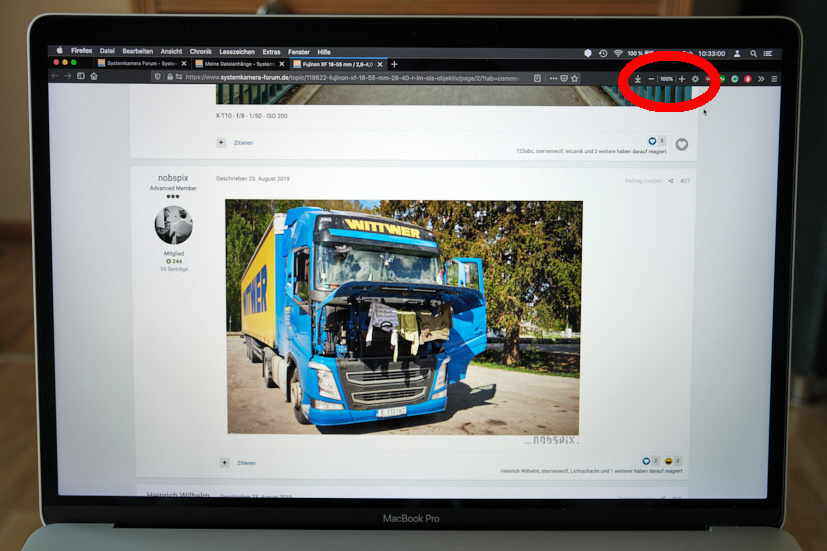Open the blue Wittwer truck image

403,316
